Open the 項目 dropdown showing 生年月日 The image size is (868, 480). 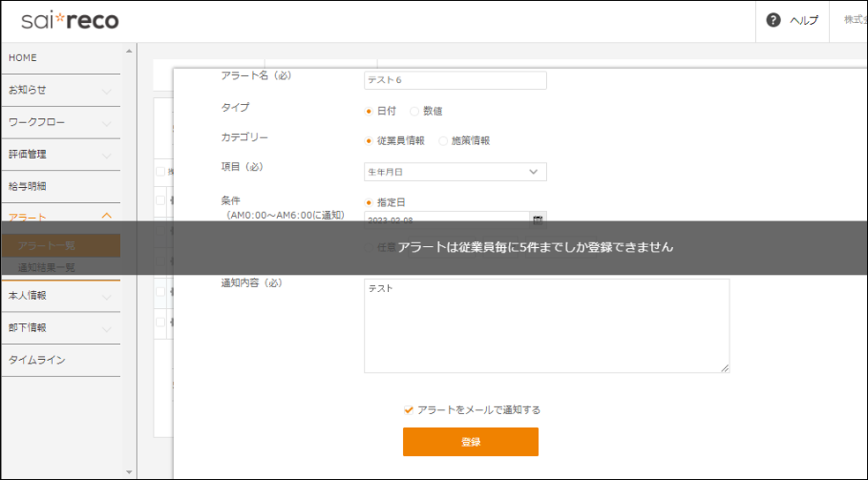point(455,171)
